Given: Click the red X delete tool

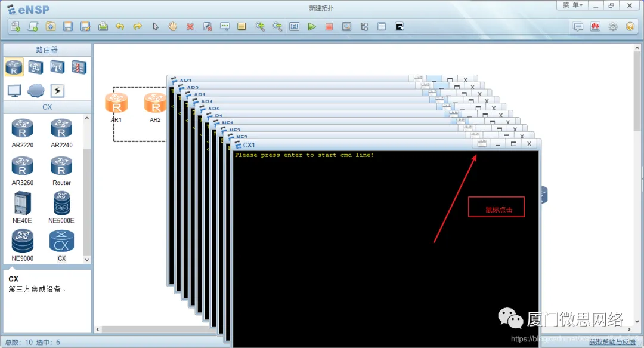Looking at the screenshot, I should coord(190,27).
